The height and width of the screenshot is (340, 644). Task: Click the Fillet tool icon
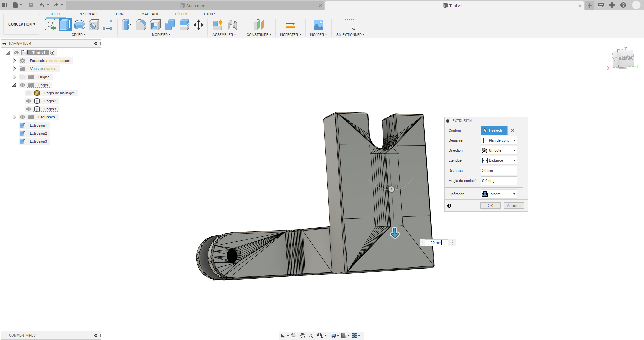click(141, 25)
